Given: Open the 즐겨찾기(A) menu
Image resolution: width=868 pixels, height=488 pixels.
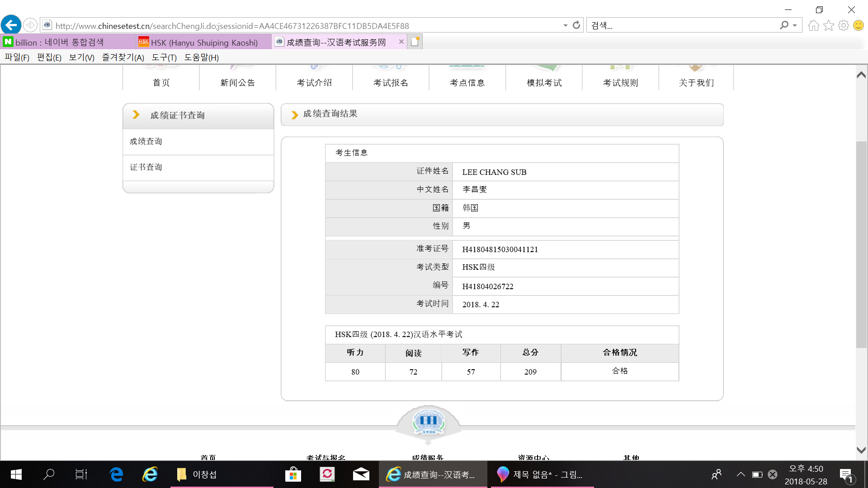Looking at the screenshot, I should coord(123,57).
